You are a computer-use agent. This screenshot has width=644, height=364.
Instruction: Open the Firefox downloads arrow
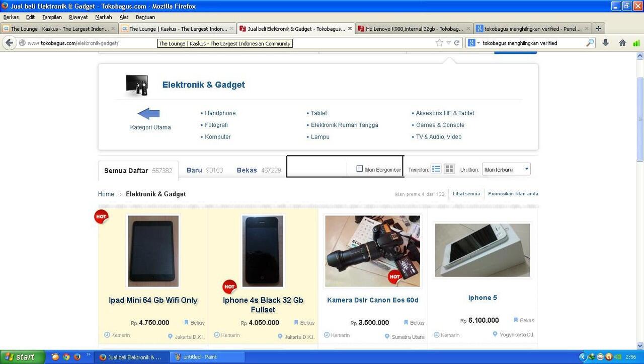tap(606, 43)
